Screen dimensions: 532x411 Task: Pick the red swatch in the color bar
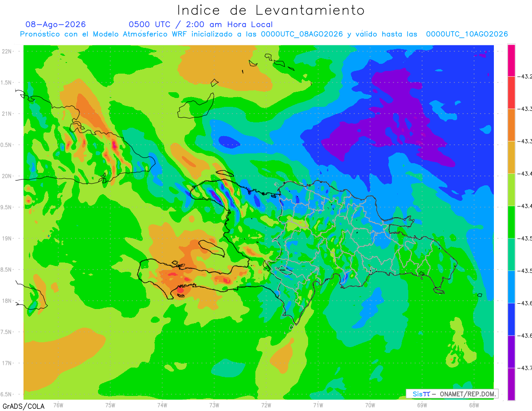click(511, 92)
